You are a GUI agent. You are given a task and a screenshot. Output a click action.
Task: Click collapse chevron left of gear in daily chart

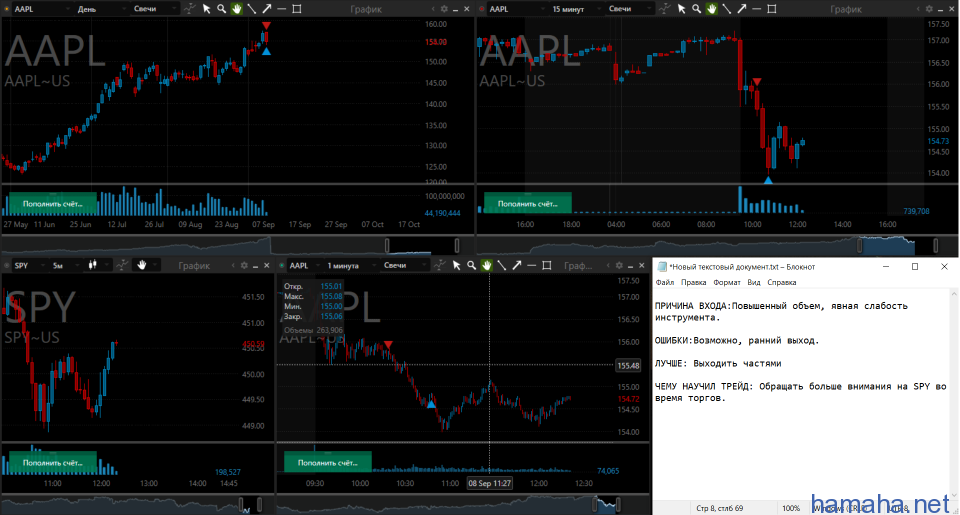[433, 9]
